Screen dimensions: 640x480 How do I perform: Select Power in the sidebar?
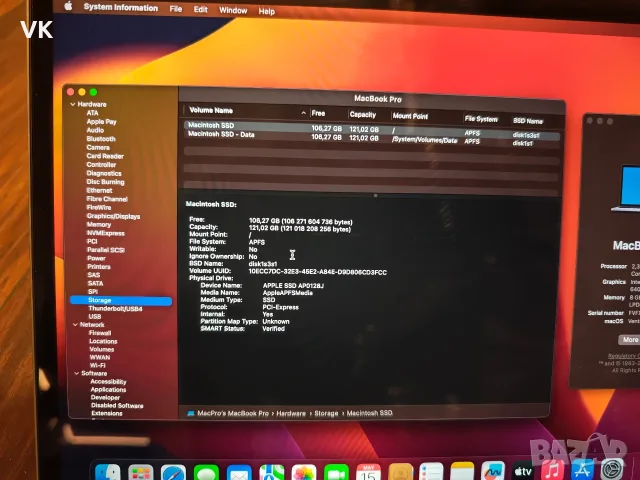pyautogui.click(x=96, y=258)
